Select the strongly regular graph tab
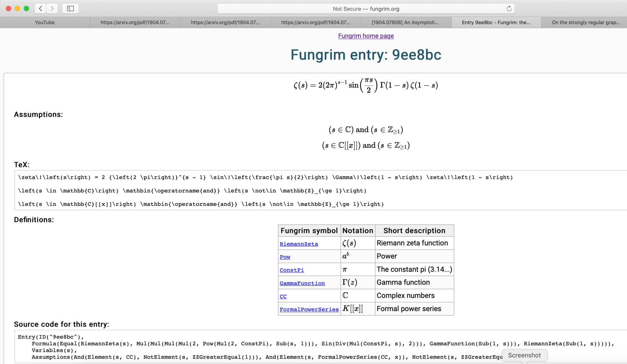Screen dimensions: 627x364 pyautogui.click(x=586, y=22)
